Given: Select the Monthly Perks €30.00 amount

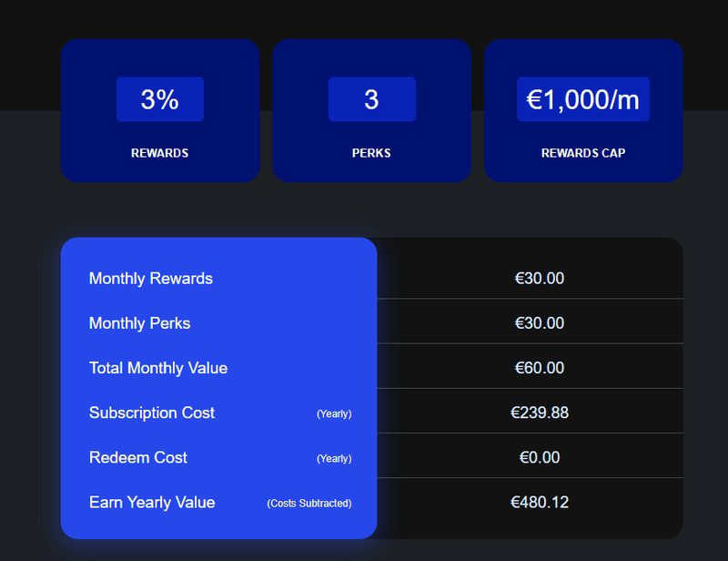Looking at the screenshot, I should (540, 323).
